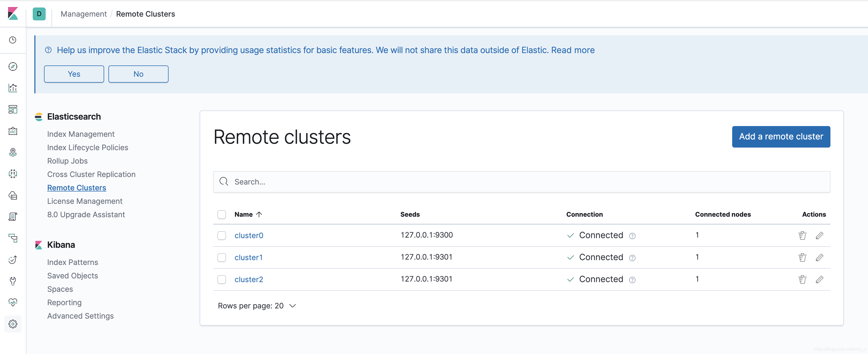
Task: Open Saved Objects under Kibana
Action: (72, 276)
